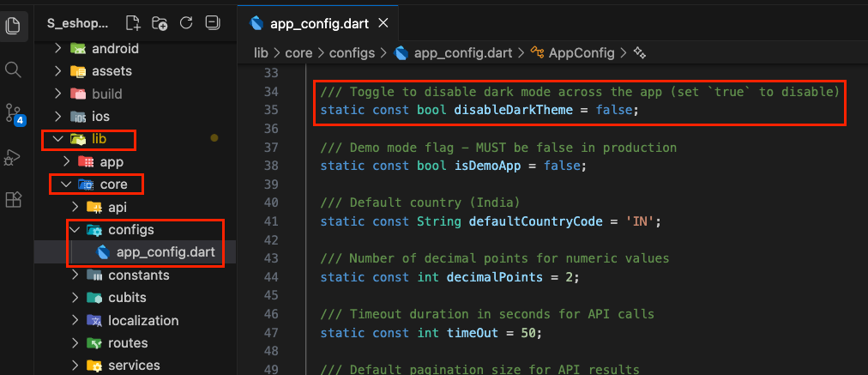Open the Run and Debug view

click(14, 157)
